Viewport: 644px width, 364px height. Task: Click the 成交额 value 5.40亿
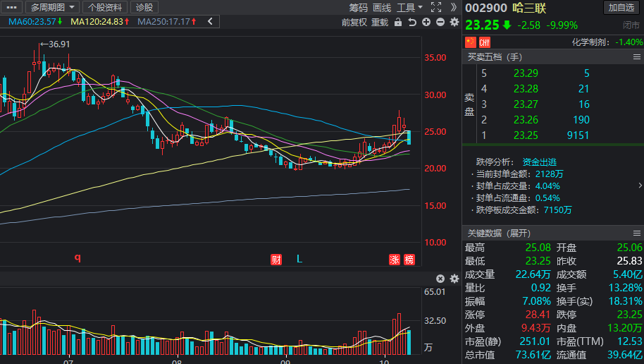tap(628, 274)
